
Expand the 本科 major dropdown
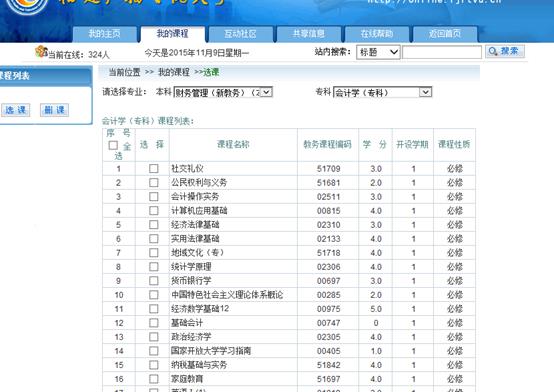[x=223, y=93]
